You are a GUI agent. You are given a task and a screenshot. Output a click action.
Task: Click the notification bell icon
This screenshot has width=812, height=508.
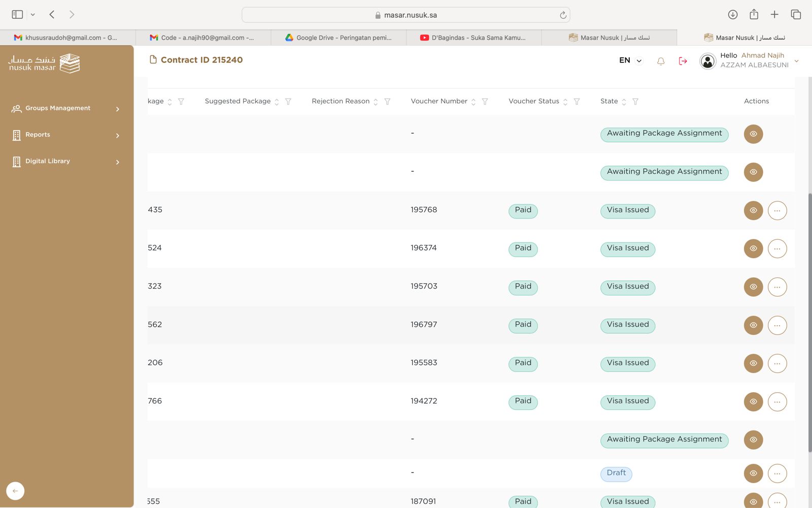point(660,61)
